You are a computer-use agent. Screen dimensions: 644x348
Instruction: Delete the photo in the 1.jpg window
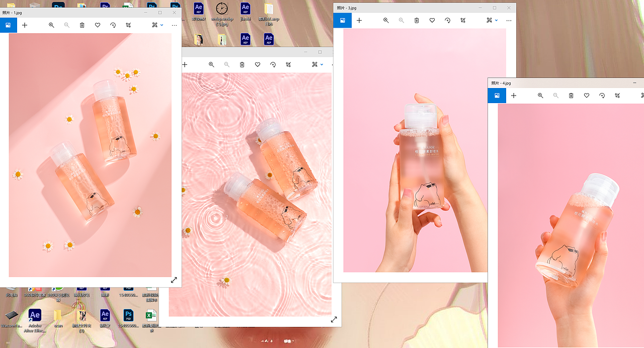coord(82,25)
